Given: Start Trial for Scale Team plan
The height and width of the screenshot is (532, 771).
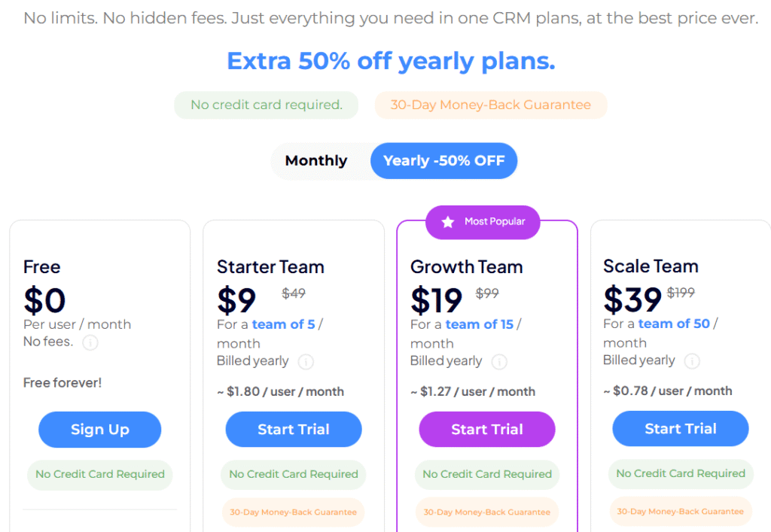Looking at the screenshot, I should (x=681, y=429).
